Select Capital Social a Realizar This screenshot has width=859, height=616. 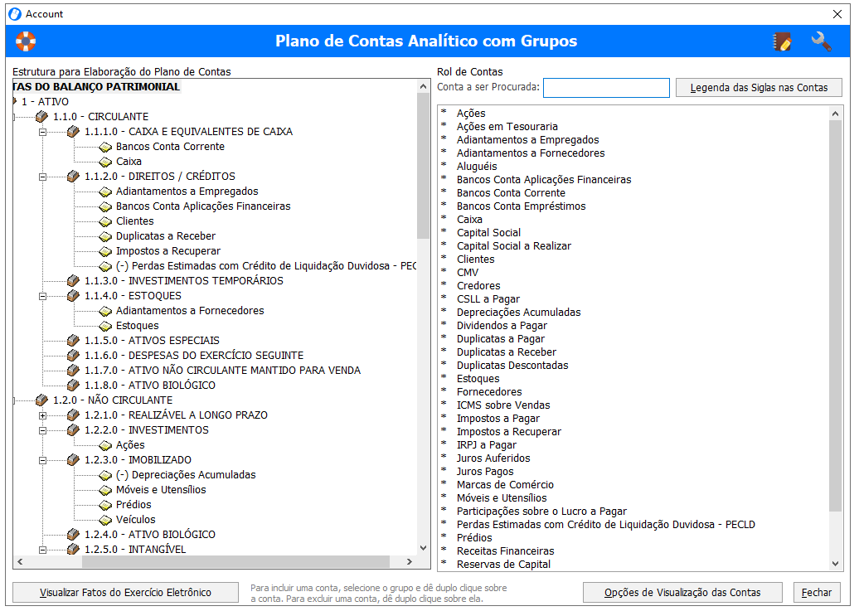(x=514, y=246)
